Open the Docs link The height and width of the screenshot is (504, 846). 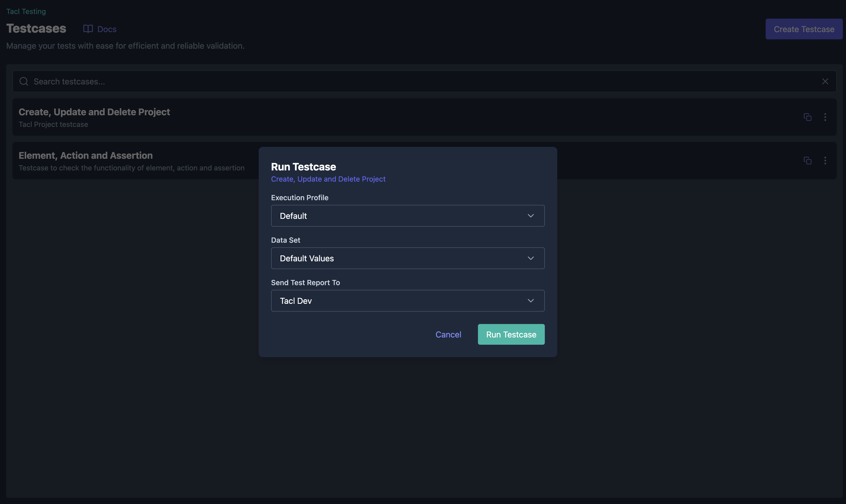tap(100, 29)
